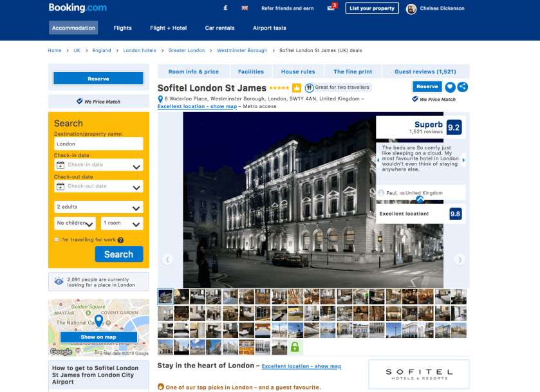This screenshot has height=392, width=540.
Task: Open messages via the envelope icon
Action: (x=331, y=8)
